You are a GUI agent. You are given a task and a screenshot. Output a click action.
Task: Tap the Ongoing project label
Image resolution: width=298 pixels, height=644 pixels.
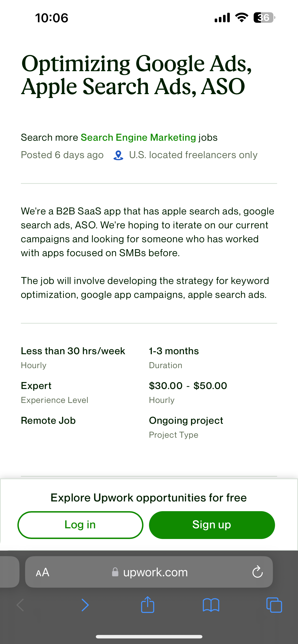tap(186, 421)
